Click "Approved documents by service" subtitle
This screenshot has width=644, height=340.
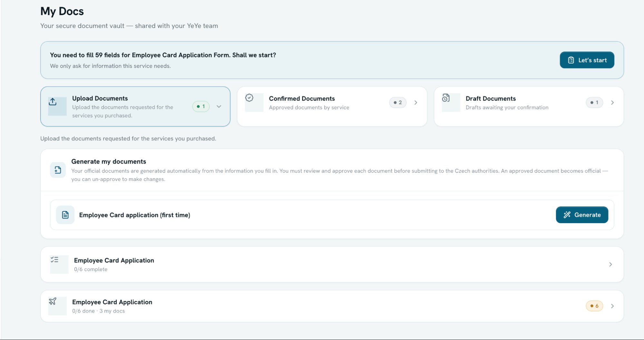(x=309, y=108)
